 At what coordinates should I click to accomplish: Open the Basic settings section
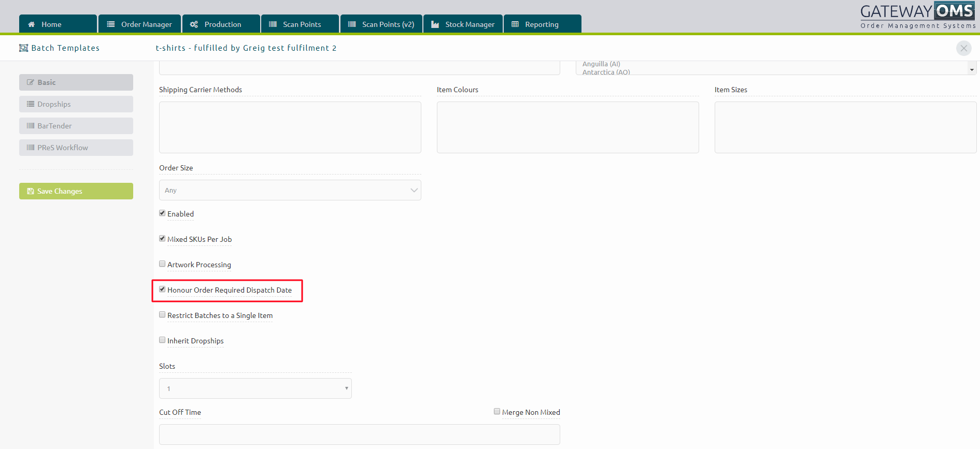(76, 82)
